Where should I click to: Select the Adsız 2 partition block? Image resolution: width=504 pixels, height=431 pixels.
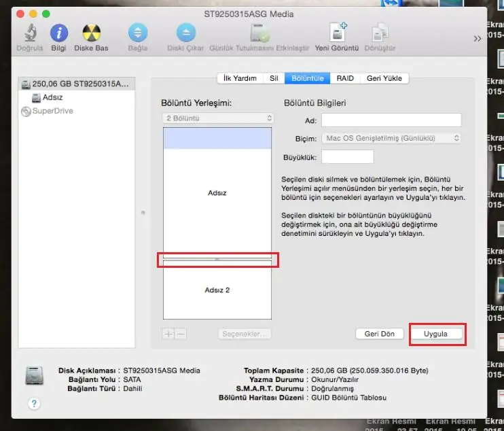[x=217, y=290]
